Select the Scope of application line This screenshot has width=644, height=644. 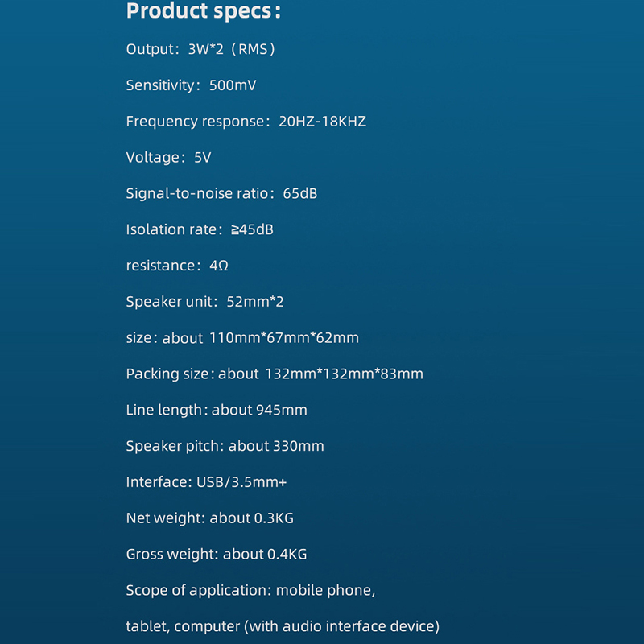[250, 590]
